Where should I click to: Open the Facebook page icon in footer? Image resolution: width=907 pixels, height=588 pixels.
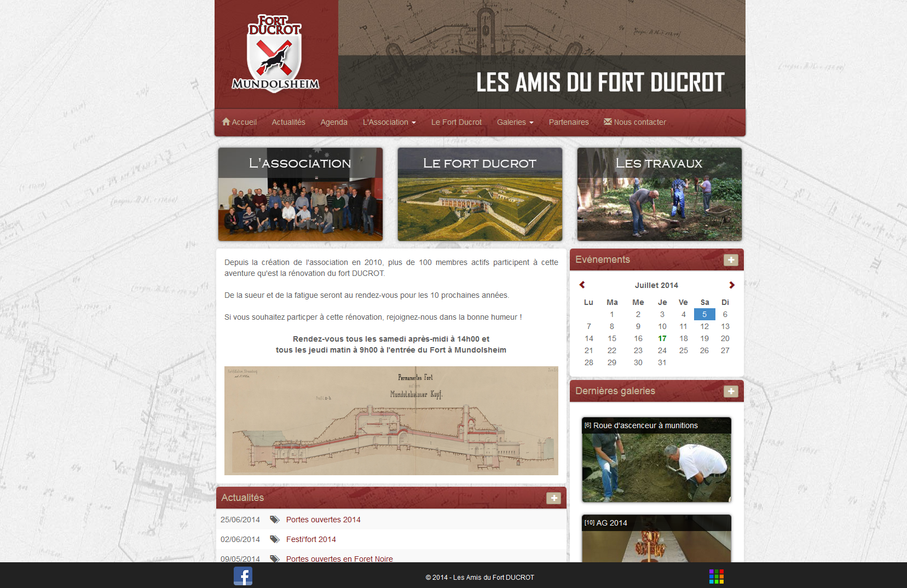[243, 576]
